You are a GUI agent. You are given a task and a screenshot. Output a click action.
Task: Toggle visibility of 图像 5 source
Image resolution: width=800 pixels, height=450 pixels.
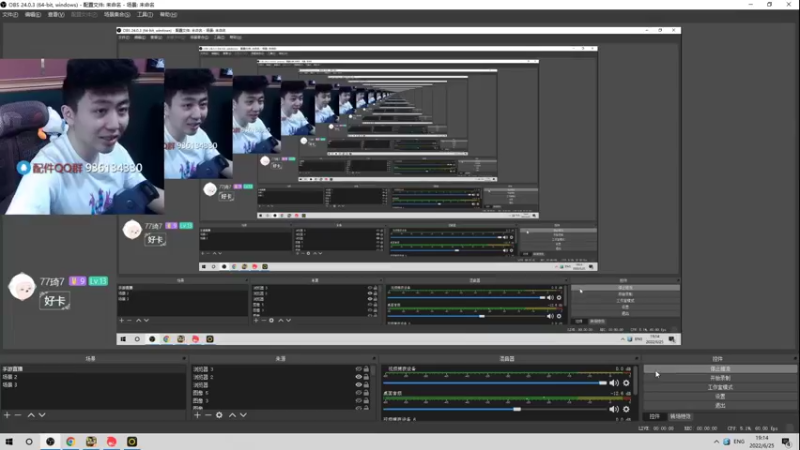(359, 393)
